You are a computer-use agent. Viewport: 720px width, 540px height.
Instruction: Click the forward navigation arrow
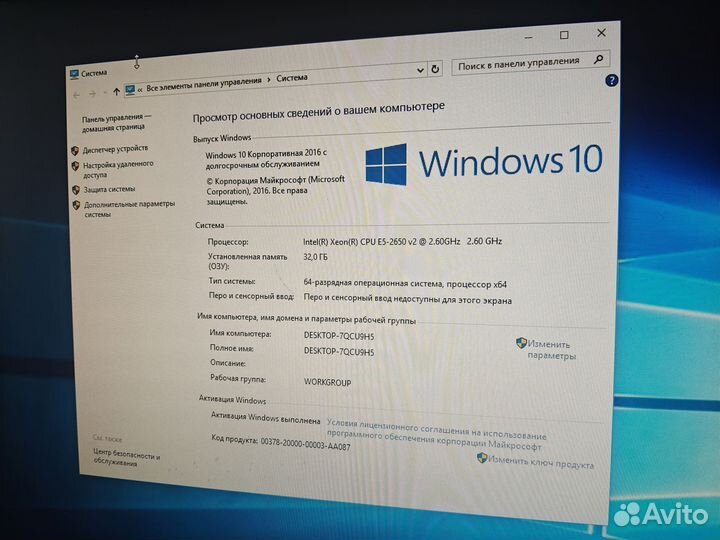pos(92,94)
